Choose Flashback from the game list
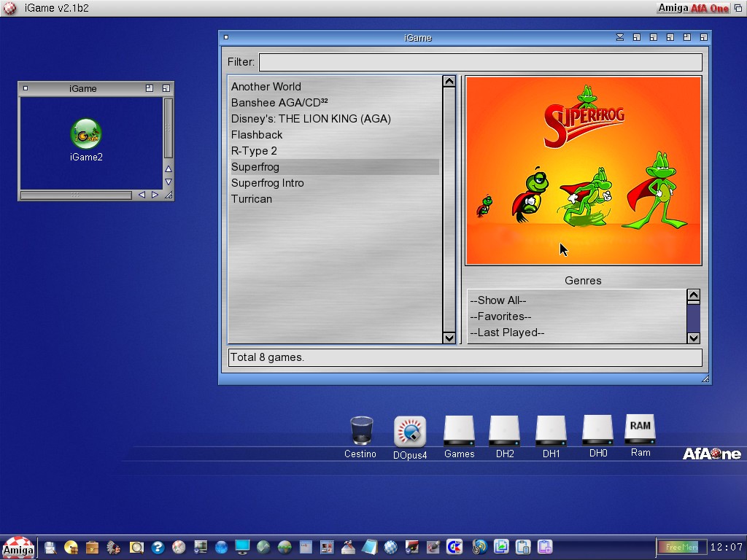This screenshot has height=560, width=747. point(257,135)
